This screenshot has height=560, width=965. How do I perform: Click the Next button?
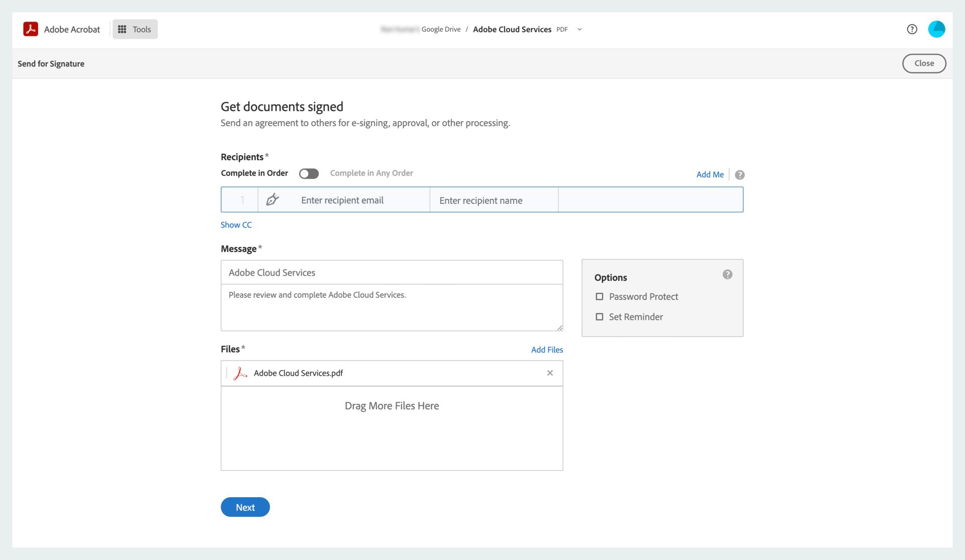coord(245,507)
